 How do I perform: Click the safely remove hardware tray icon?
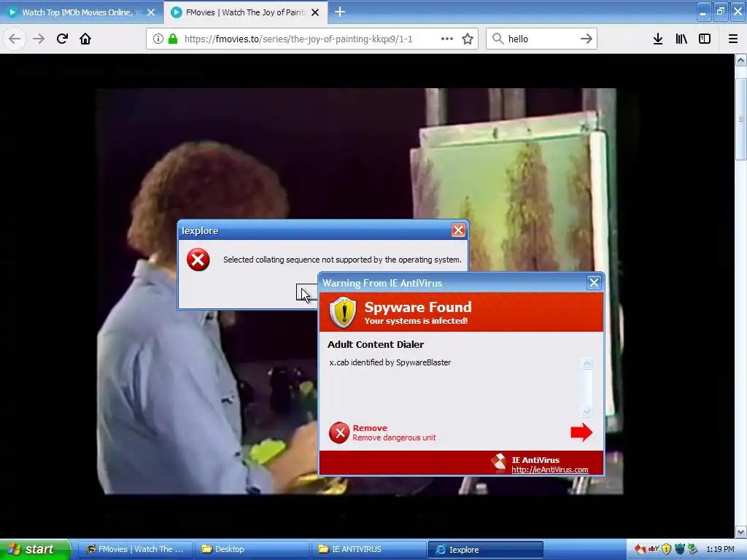(692, 549)
